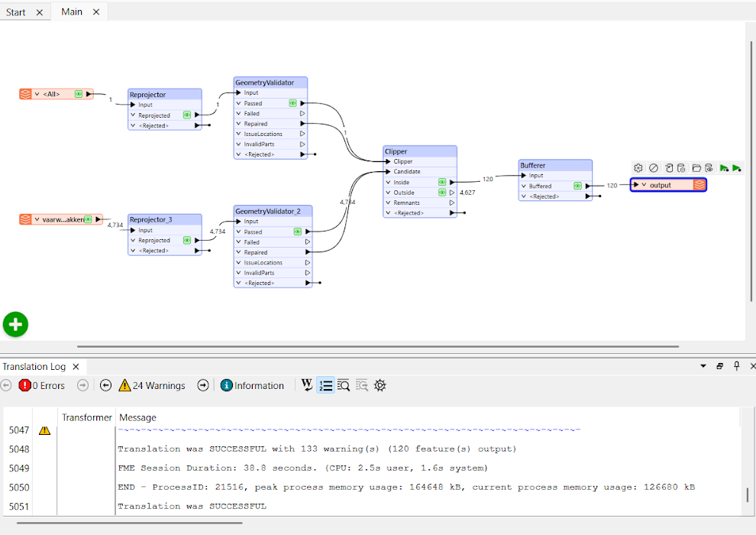Click the disable icon above output writer
This screenshot has height=535, width=756.
coord(654,168)
